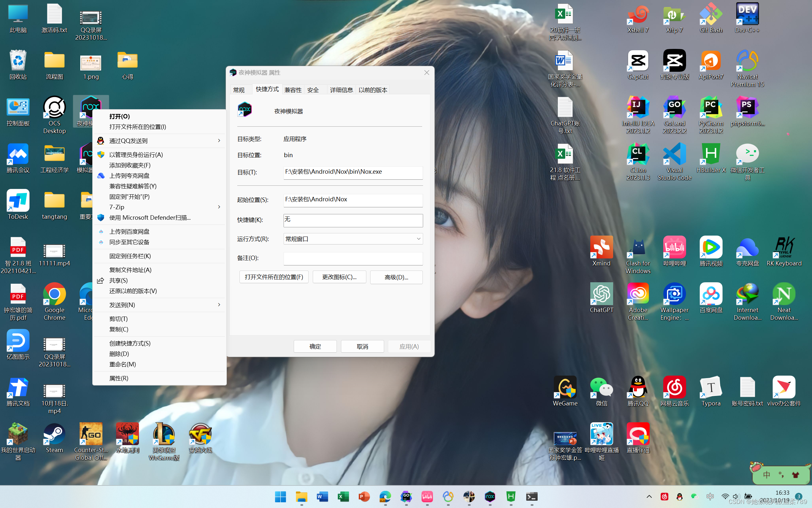Click the 更改图标(C)... button

(339, 277)
